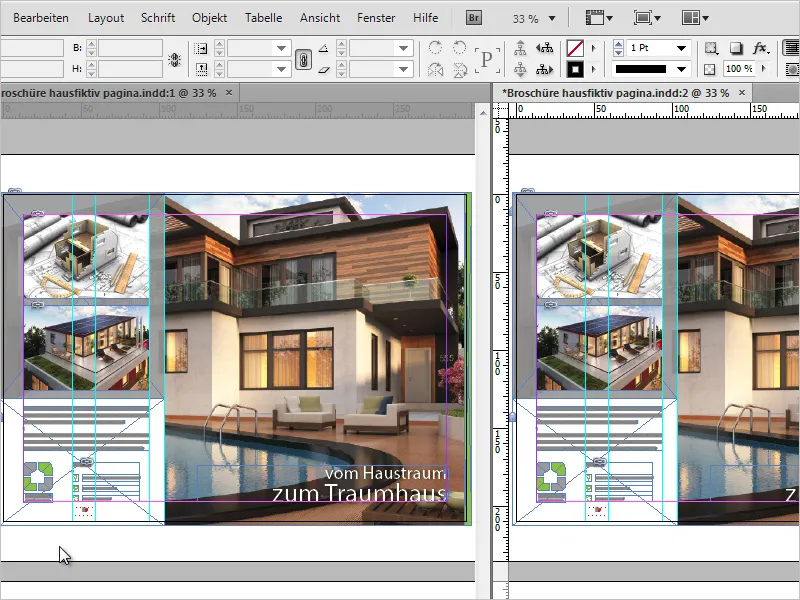Close the pagina.indd:2 document tab
This screenshot has height=600, width=800.
742,92
